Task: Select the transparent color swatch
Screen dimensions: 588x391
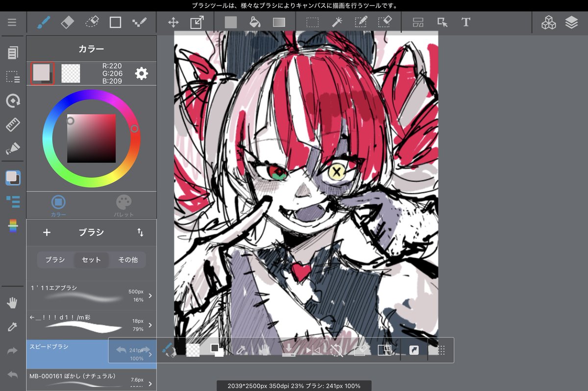Action: pos(71,73)
